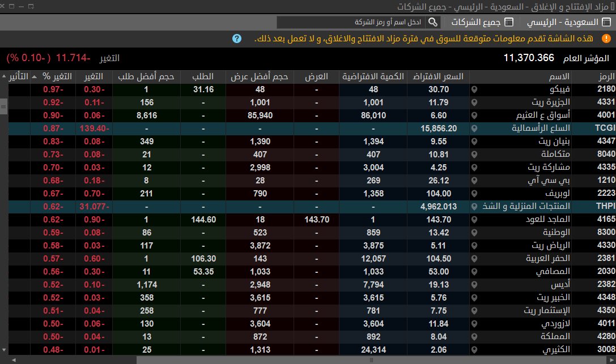The height and width of the screenshot is (364, 616).
Task: Click the لوبريف stock name
Action: 557,194
